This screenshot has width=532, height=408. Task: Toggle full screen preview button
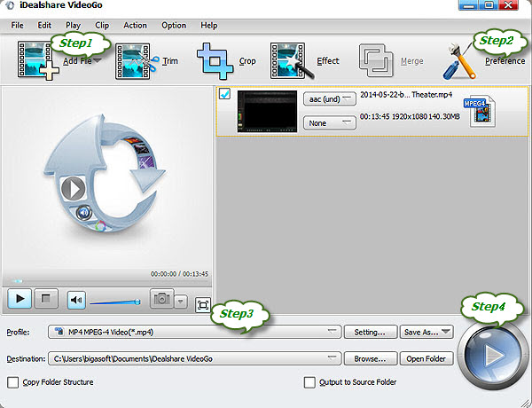click(203, 305)
